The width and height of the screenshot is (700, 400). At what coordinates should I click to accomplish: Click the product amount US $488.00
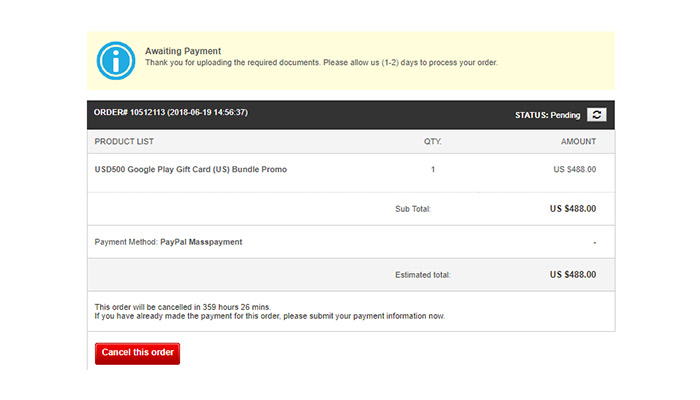[x=575, y=170]
